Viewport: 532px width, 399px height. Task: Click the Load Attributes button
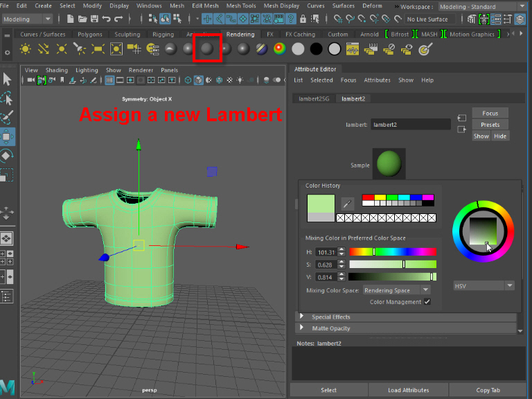click(x=408, y=390)
